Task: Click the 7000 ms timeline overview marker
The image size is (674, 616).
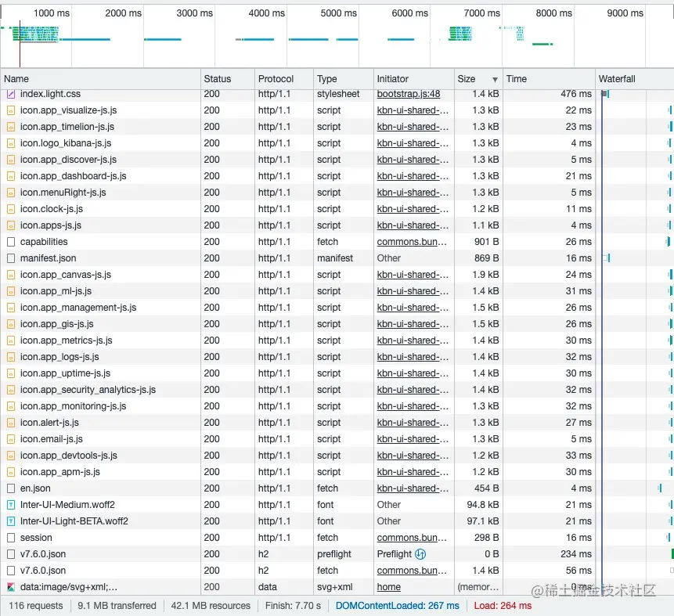Action: click(482, 13)
